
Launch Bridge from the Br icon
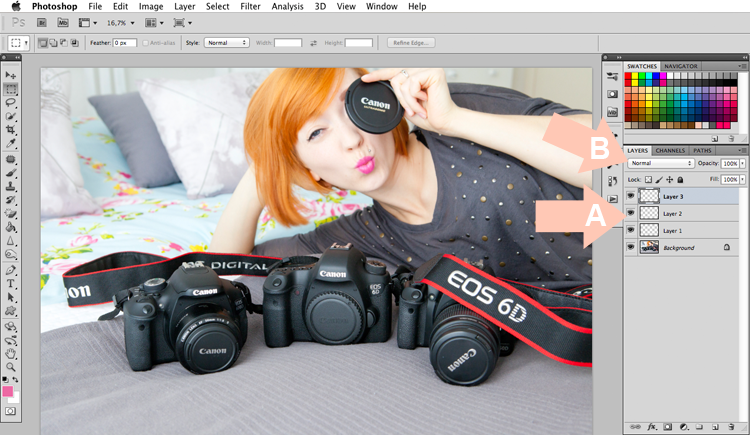click(42, 22)
